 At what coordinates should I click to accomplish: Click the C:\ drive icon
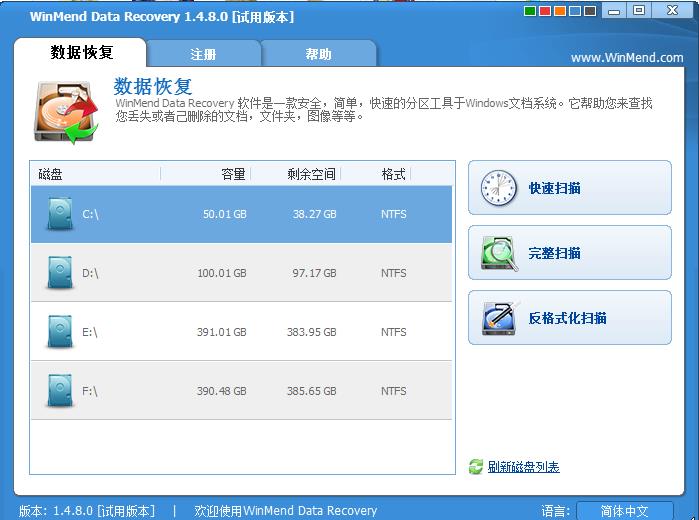tap(60, 214)
